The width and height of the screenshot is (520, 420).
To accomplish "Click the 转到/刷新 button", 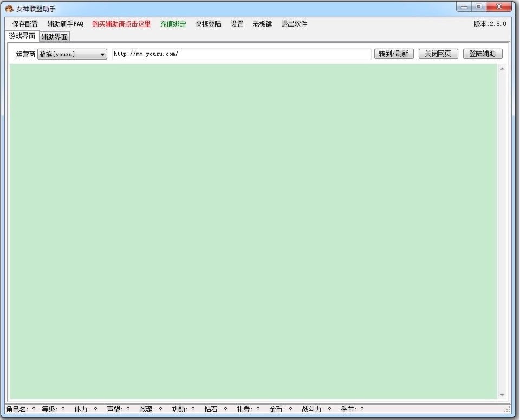I will (394, 54).
